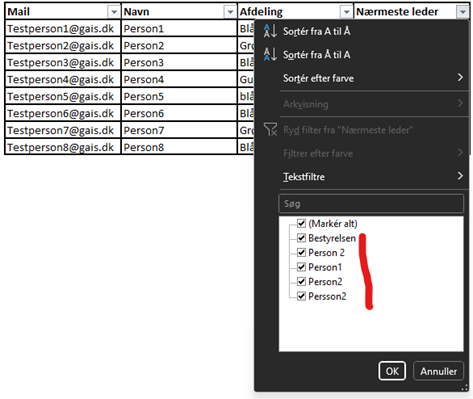Image resolution: width=473 pixels, height=399 pixels.
Task: Uncheck the Bestyrelsen checkbox
Action: coord(301,238)
